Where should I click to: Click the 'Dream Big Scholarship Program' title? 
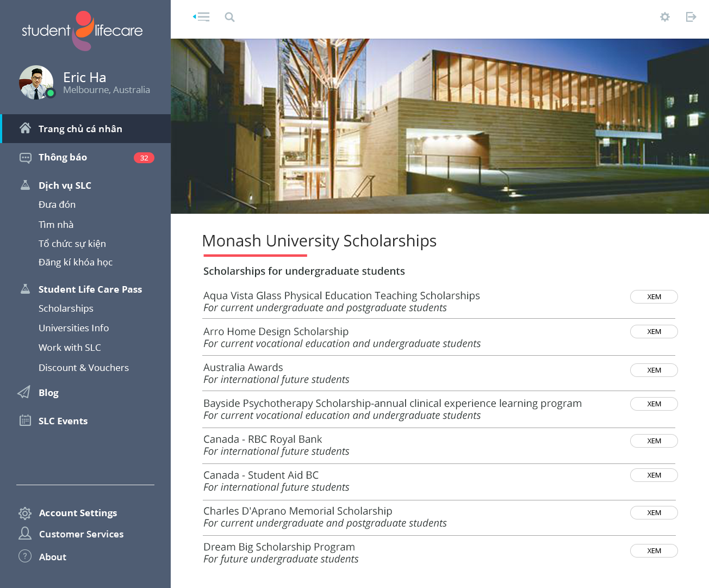click(279, 547)
